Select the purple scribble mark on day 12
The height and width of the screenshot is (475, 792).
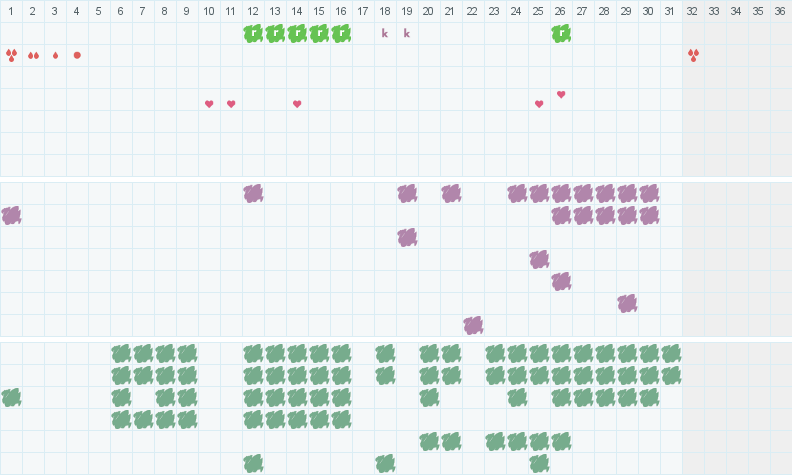[253, 193]
